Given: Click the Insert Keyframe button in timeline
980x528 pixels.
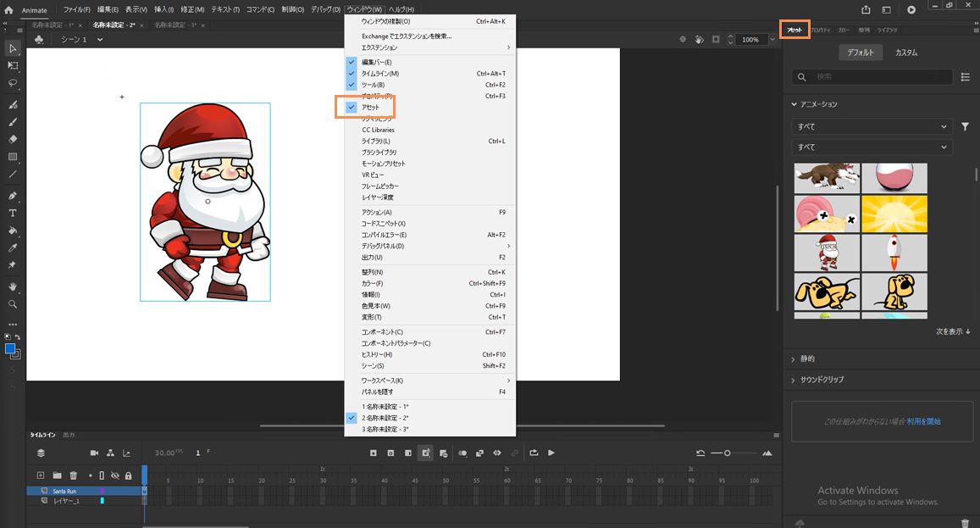Looking at the screenshot, I should (x=374, y=453).
